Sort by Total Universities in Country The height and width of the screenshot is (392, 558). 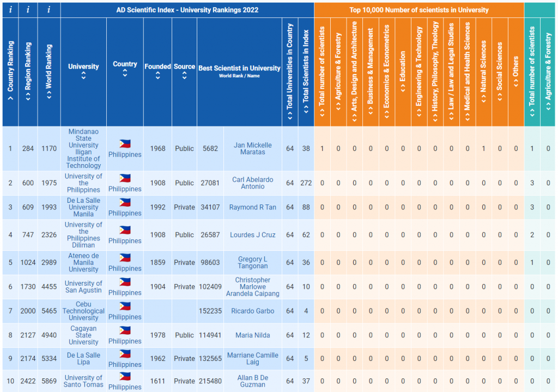290,116
